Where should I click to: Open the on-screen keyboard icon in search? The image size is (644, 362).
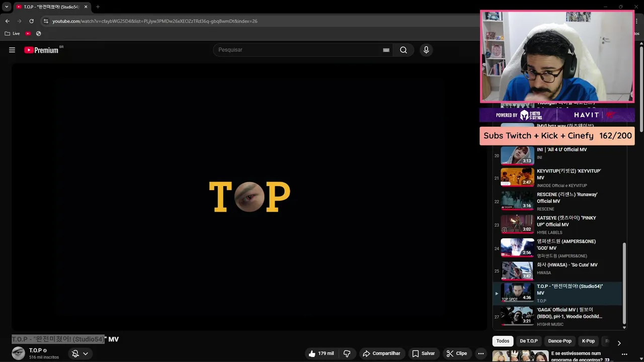click(386, 50)
